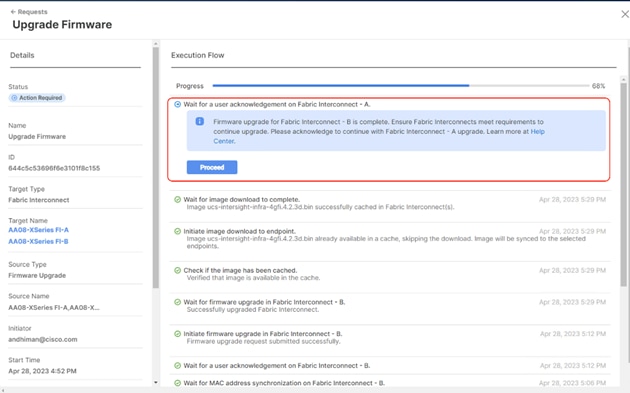The width and height of the screenshot is (630, 393).
Task: Click initiator andhiman@cisco.com
Action: 43,339
